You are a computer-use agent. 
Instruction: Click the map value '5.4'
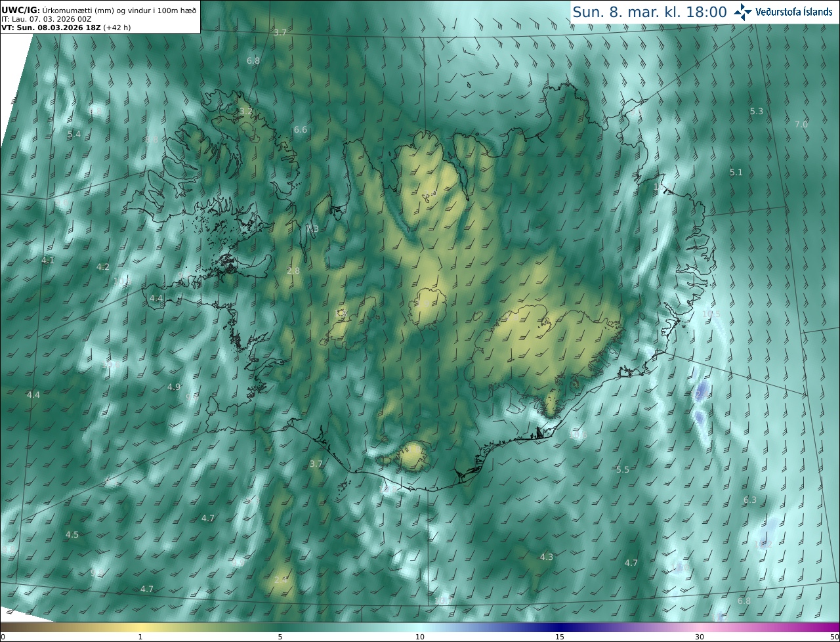74,135
